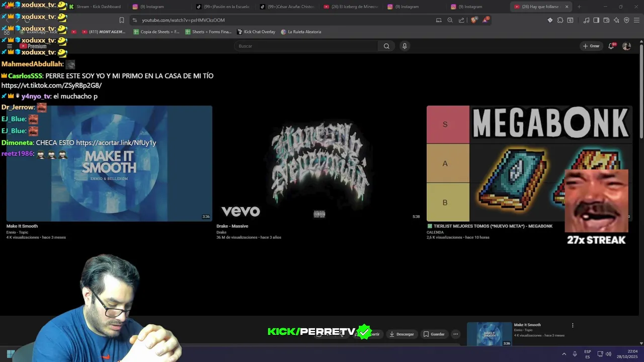Activate voice search microphone on YouTube
The image size is (644, 362).
[405, 46]
